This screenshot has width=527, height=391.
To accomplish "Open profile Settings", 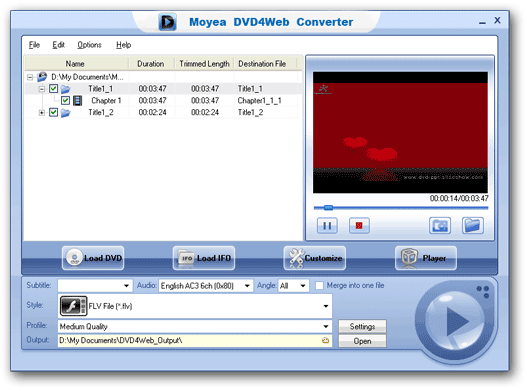I will 362,326.
